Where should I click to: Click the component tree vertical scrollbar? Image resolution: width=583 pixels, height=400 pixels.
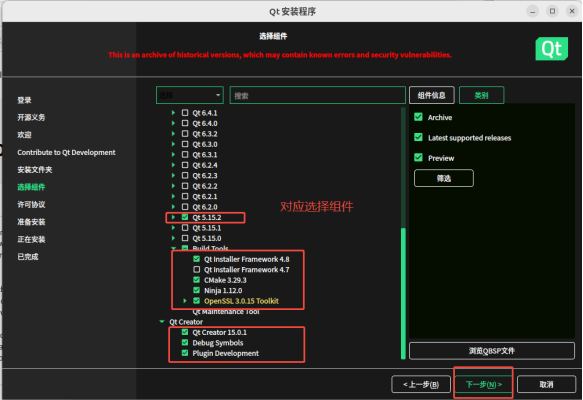403,293
